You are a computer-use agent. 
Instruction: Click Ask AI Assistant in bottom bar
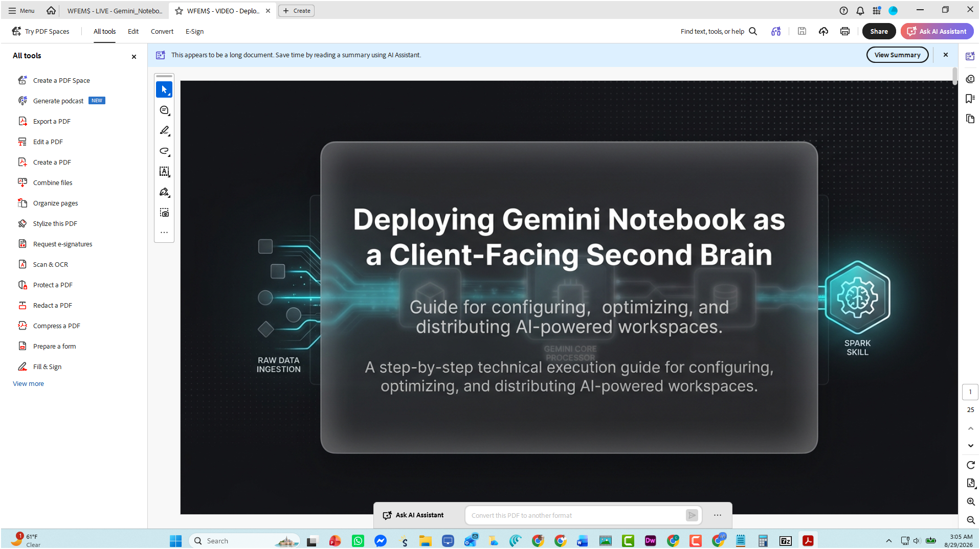point(413,515)
